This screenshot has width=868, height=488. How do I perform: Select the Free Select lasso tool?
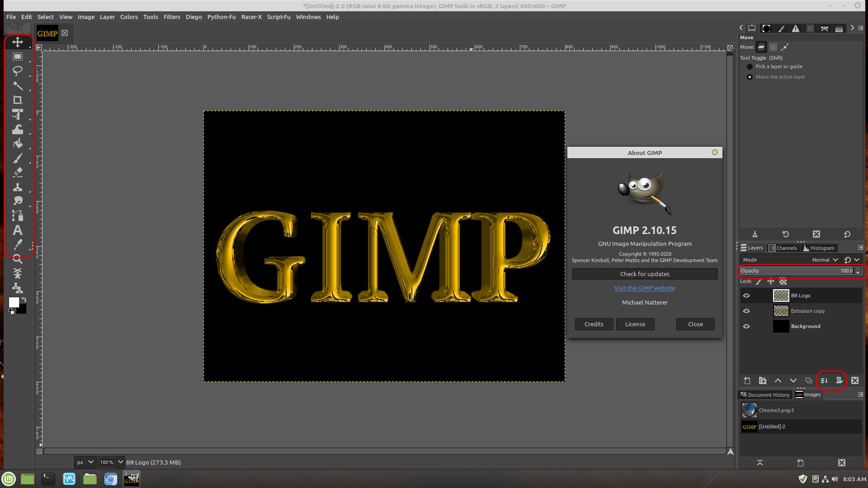[x=18, y=71]
